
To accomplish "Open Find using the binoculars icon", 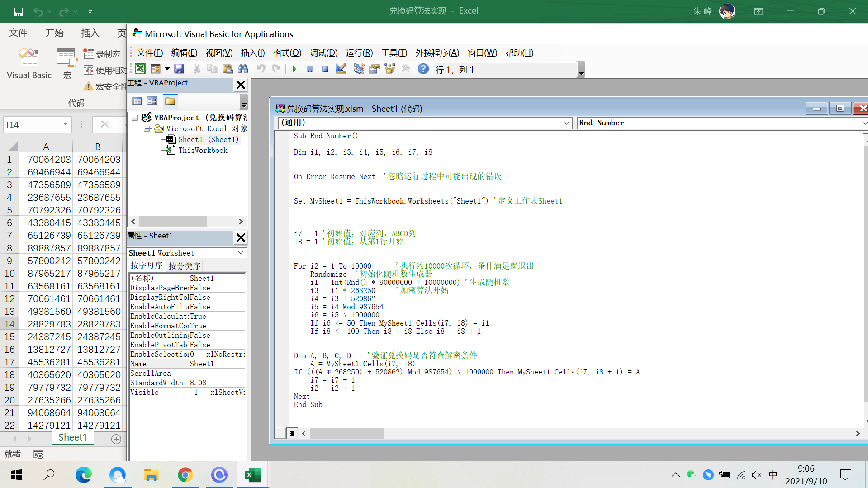I will 243,69.
